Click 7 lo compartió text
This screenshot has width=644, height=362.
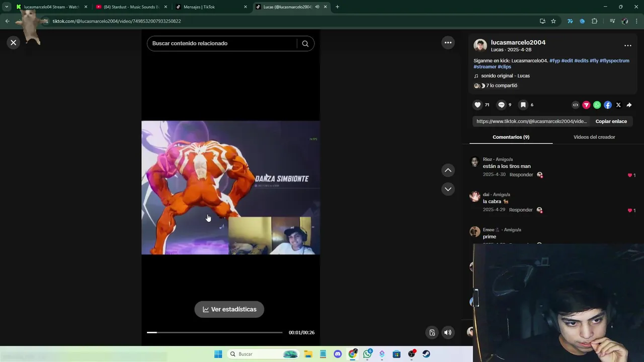(502, 85)
